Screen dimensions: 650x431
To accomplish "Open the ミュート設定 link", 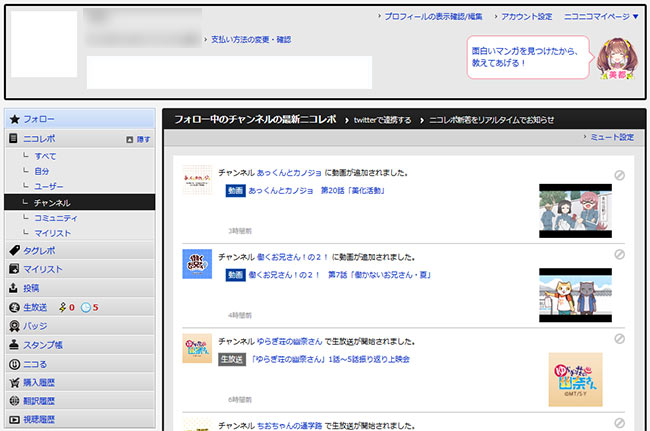I will (x=612, y=137).
